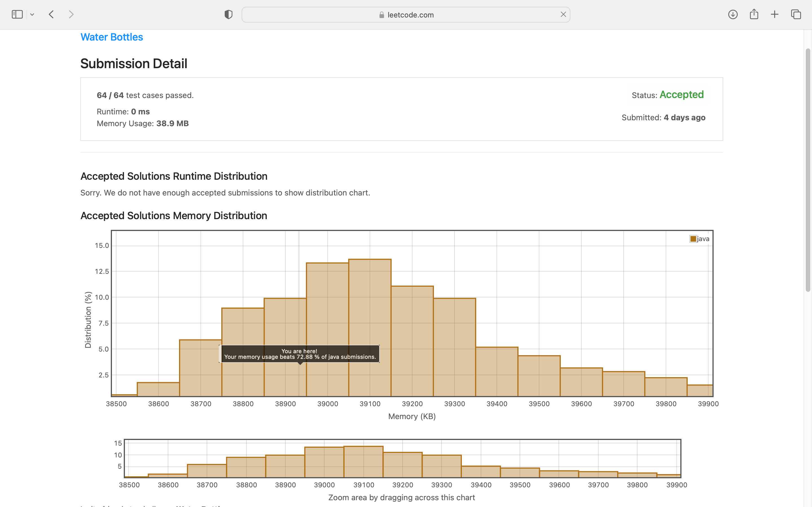Click the Accepted status text
812x507 pixels.
tap(681, 95)
